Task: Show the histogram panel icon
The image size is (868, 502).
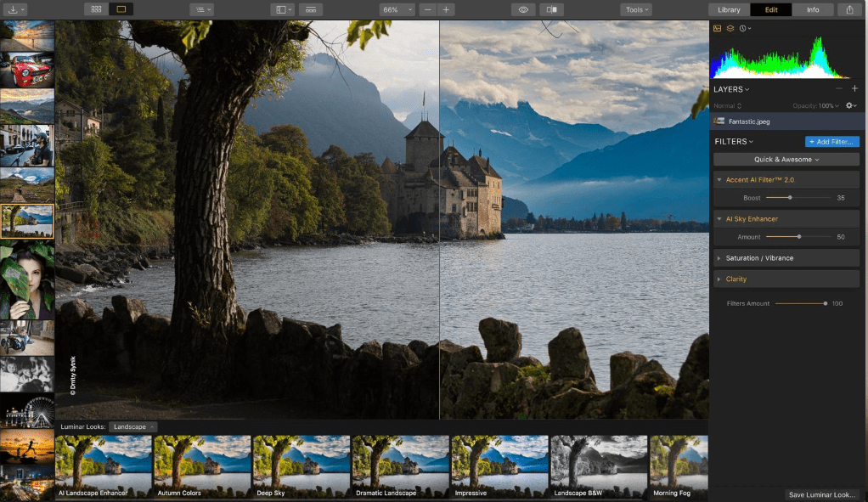Action: pos(717,28)
